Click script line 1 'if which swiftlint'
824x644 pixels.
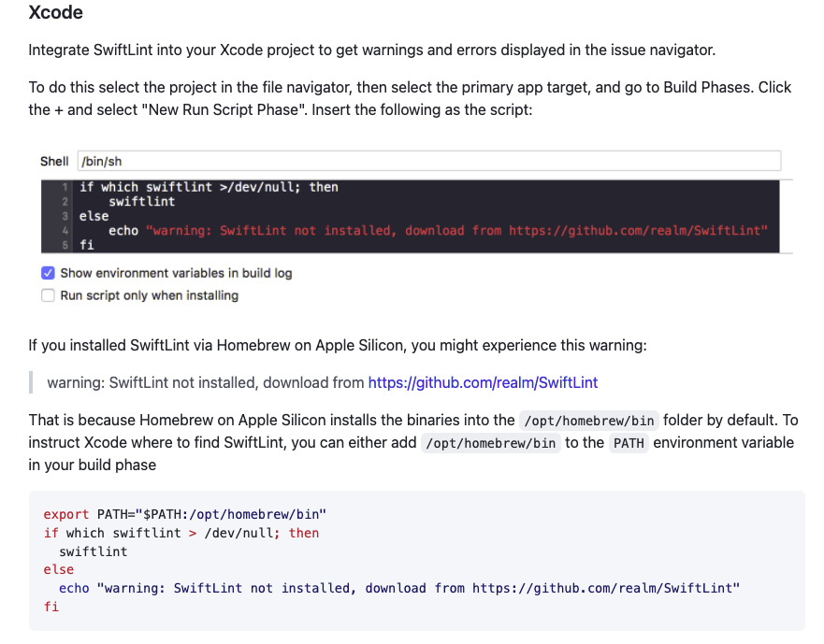[x=210, y=187]
